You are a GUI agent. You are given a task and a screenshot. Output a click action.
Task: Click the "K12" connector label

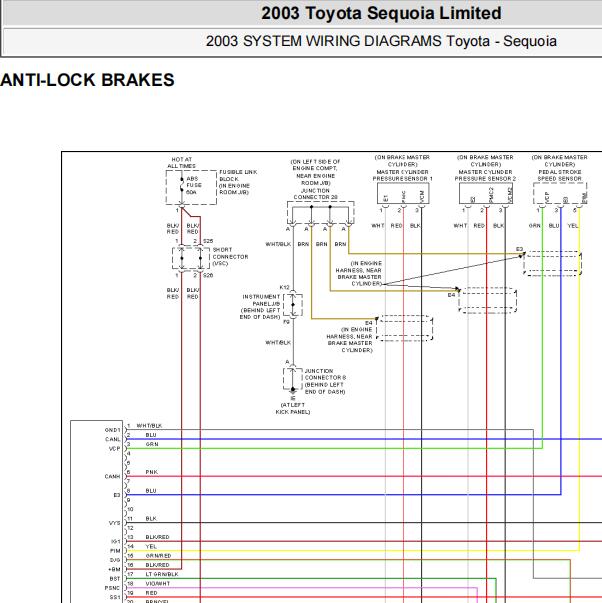click(285, 288)
